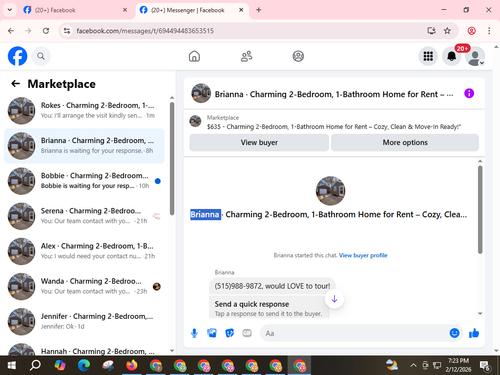Screen dimensions: 500x375
Task: Select the Brianna conversation in the list
Action: [x=84, y=146]
